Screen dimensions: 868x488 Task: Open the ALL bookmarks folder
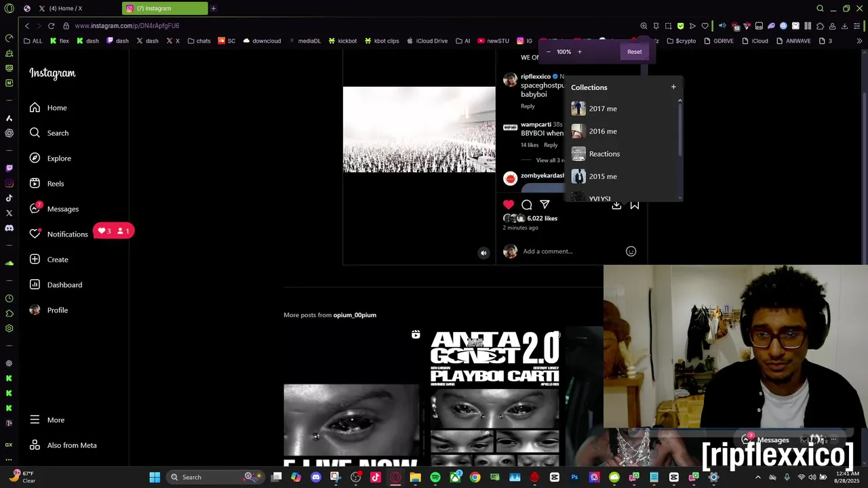click(33, 41)
